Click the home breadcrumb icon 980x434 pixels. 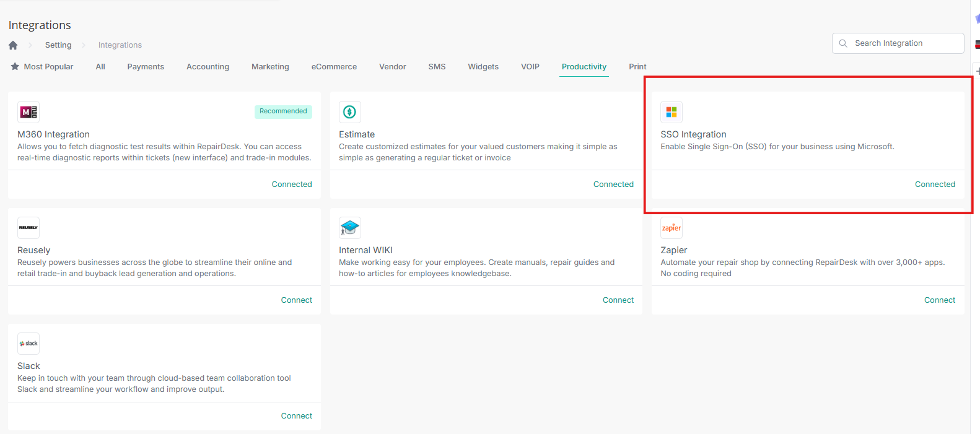(13, 45)
